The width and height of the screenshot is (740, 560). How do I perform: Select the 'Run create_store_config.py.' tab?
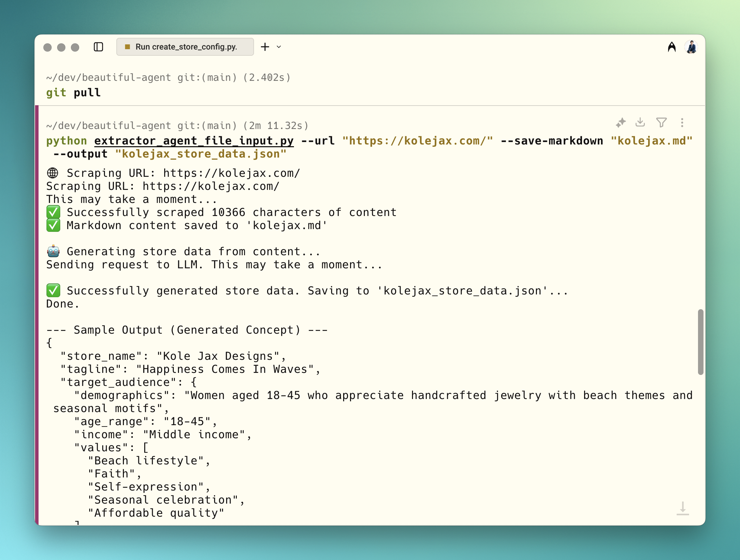pyautogui.click(x=186, y=47)
